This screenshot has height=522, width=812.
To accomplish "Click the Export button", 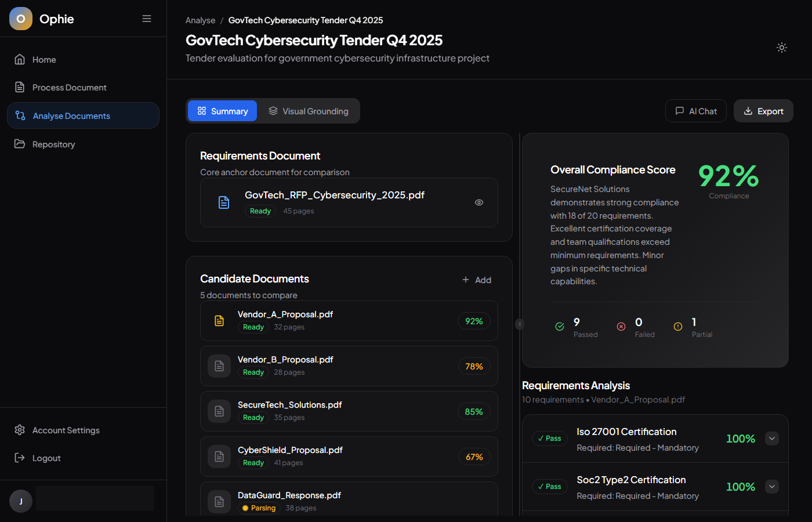I will pos(763,111).
